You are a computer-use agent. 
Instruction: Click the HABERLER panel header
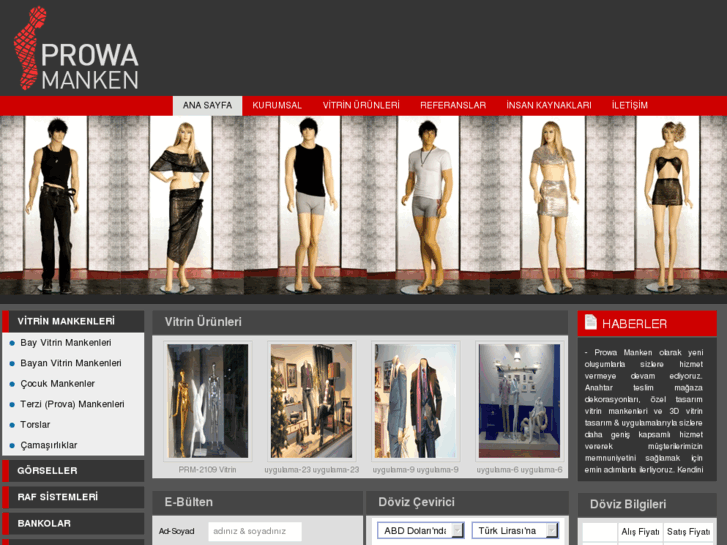[647, 323]
